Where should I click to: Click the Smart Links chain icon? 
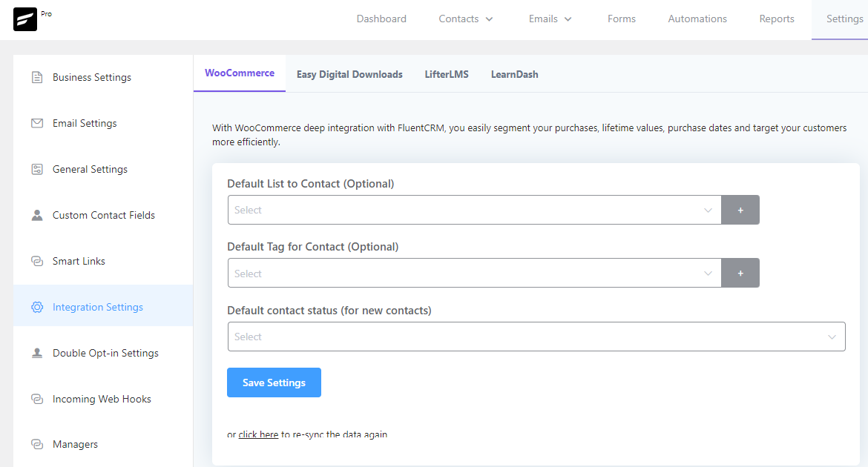(x=37, y=261)
